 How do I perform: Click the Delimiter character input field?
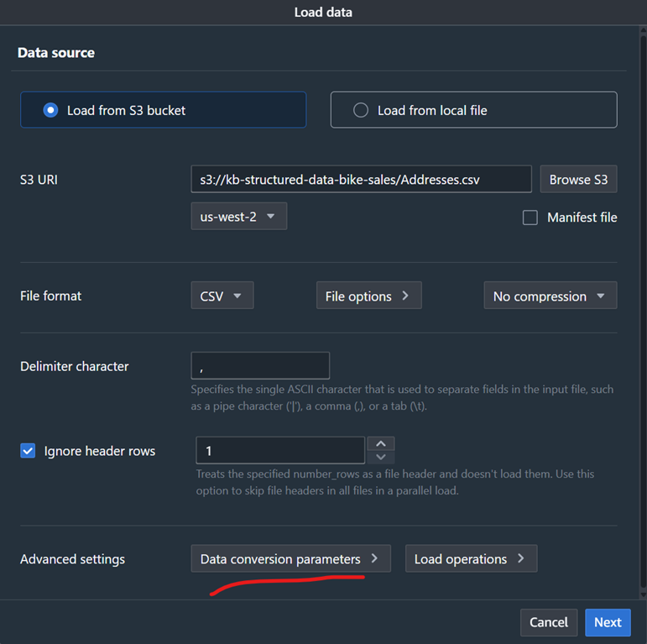tap(260, 365)
